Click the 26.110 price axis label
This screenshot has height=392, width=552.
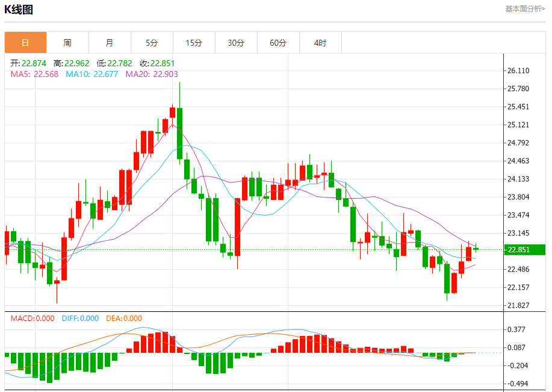point(518,70)
